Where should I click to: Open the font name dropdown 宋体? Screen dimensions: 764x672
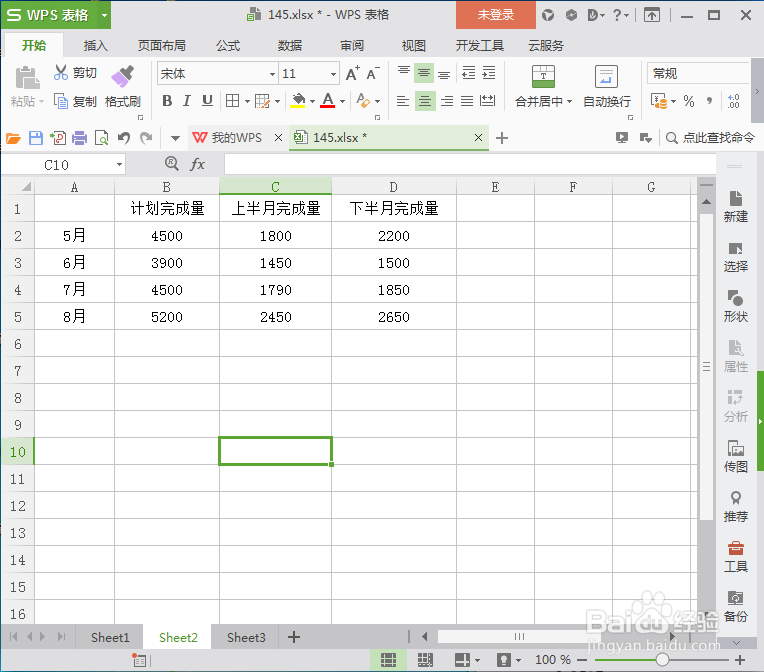click(272, 75)
